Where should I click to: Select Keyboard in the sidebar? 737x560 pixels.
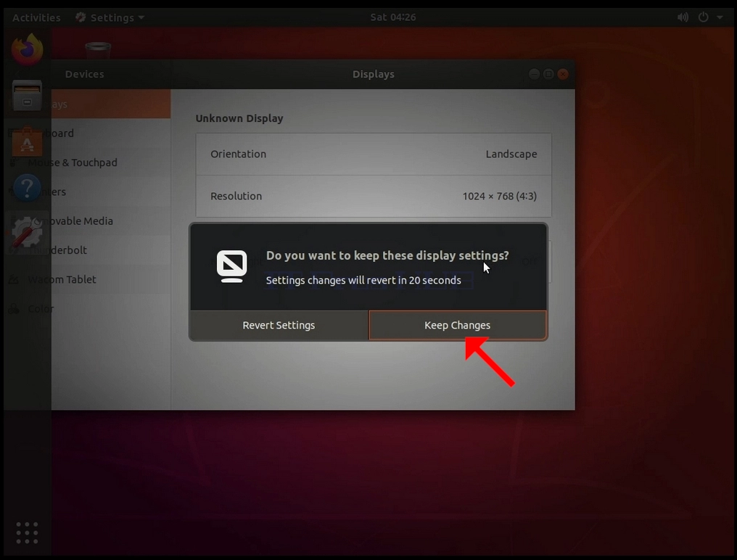pos(88,133)
